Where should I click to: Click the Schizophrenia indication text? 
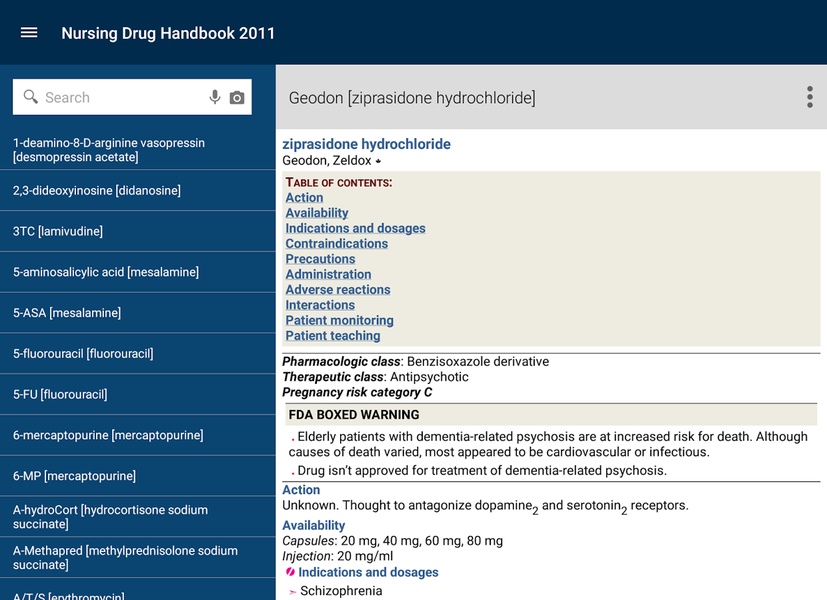(341, 591)
